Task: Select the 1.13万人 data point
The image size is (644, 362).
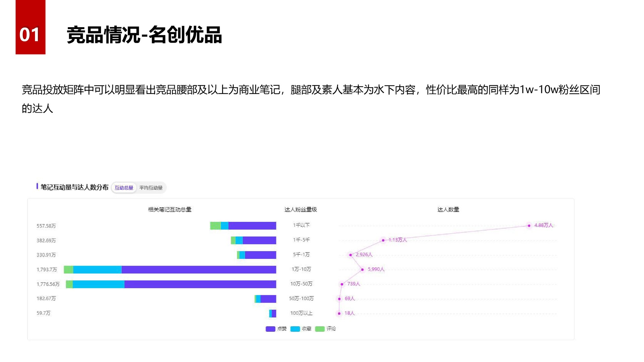Action: [383, 240]
